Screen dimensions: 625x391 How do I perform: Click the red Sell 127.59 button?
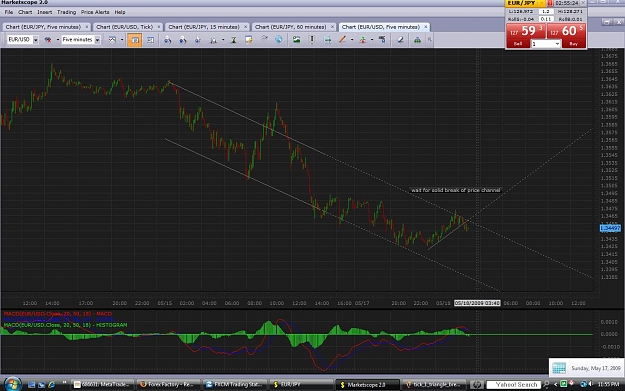[526, 35]
